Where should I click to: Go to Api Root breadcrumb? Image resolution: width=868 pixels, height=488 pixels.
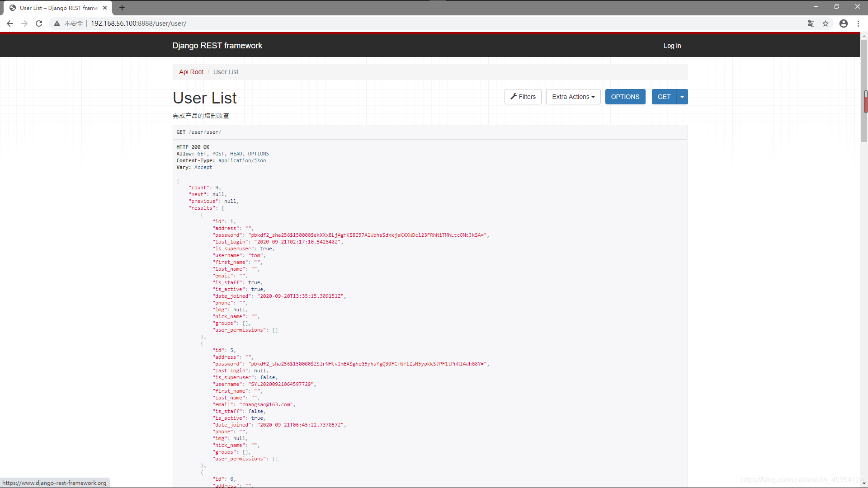point(191,72)
